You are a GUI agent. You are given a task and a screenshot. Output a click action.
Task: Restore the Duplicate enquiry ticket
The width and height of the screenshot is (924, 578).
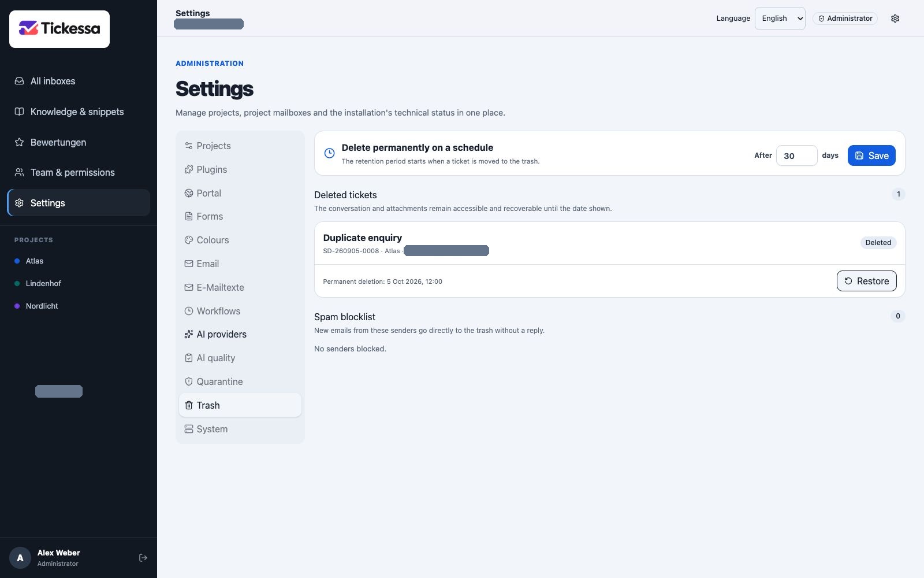point(866,281)
